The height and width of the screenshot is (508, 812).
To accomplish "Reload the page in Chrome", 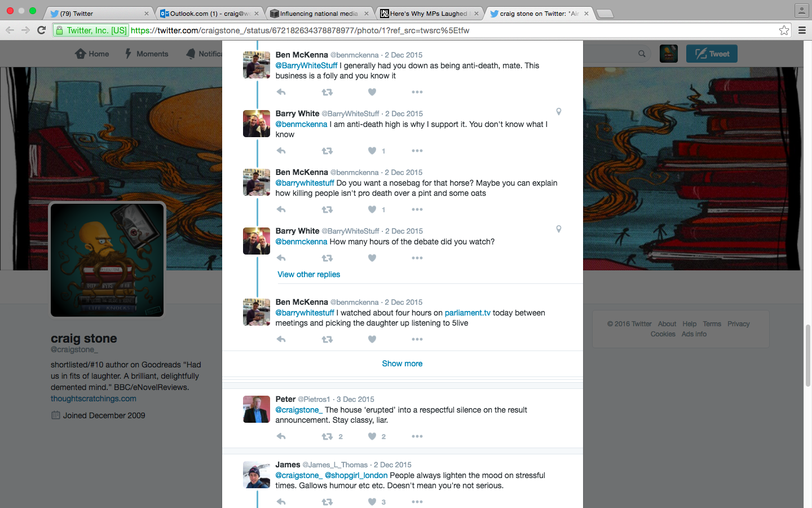I will tap(41, 30).
